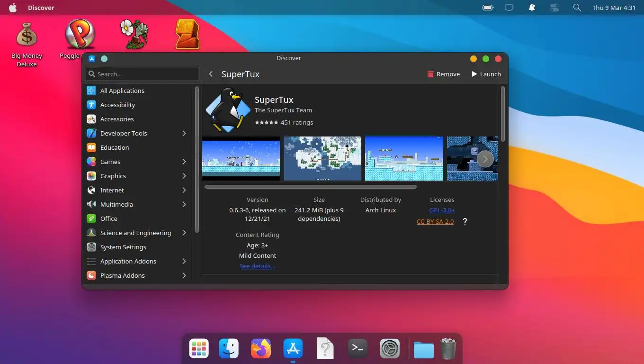Click the 451 ratings star row

click(284, 122)
